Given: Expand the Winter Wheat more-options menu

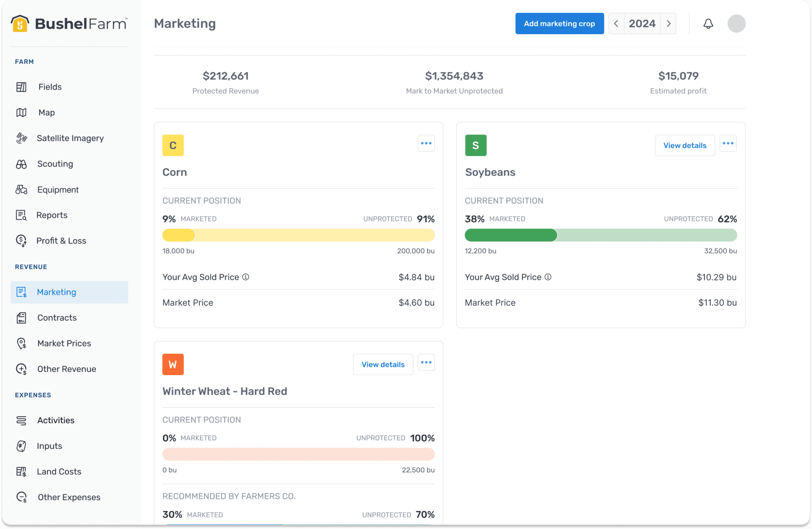Looking at the screenshot, I should (x=426, y=362).
